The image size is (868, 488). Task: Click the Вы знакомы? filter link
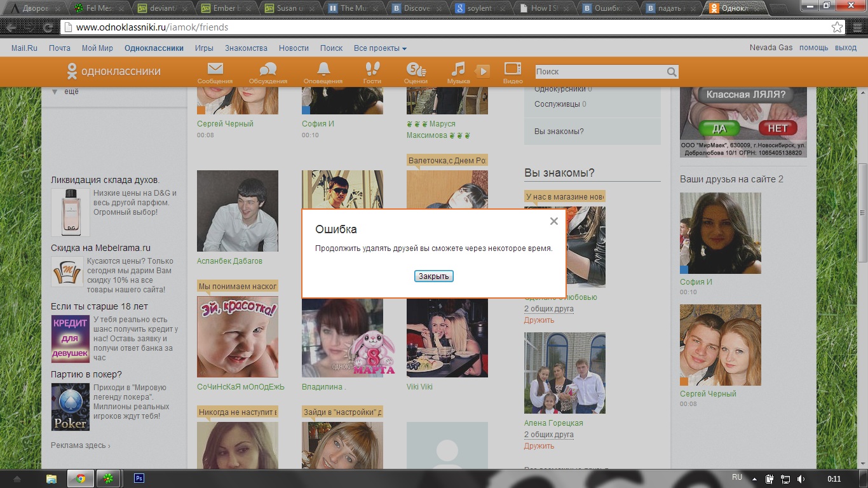coord(559,132)
